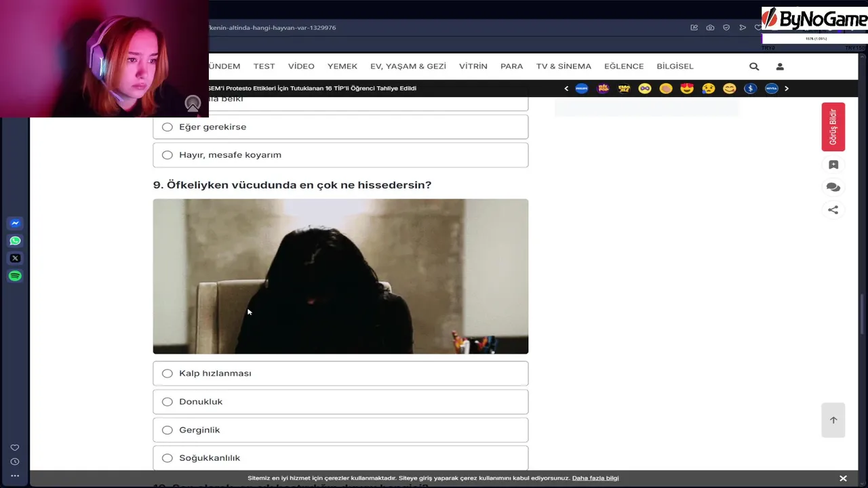Click the Emojiz badge in emoji bar
868x488 pixels.
pyautogui.click(x=624, y=88)
